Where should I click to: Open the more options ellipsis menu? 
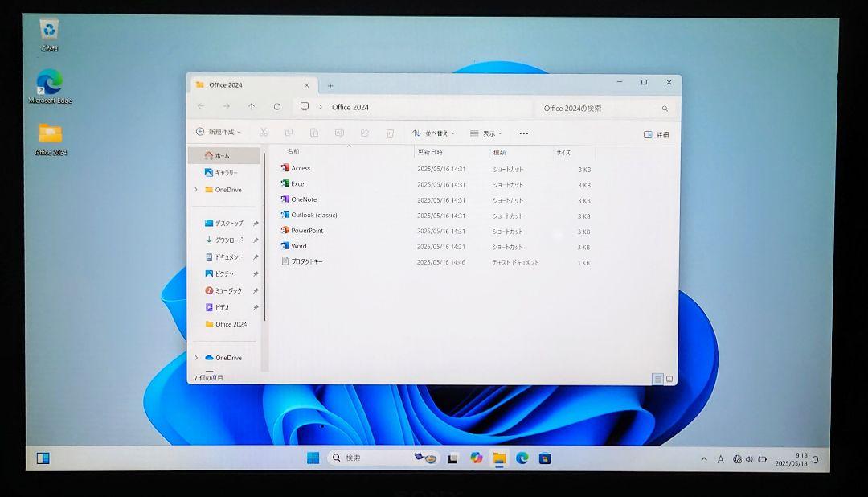pyautogui.click(x=524, y=133)
